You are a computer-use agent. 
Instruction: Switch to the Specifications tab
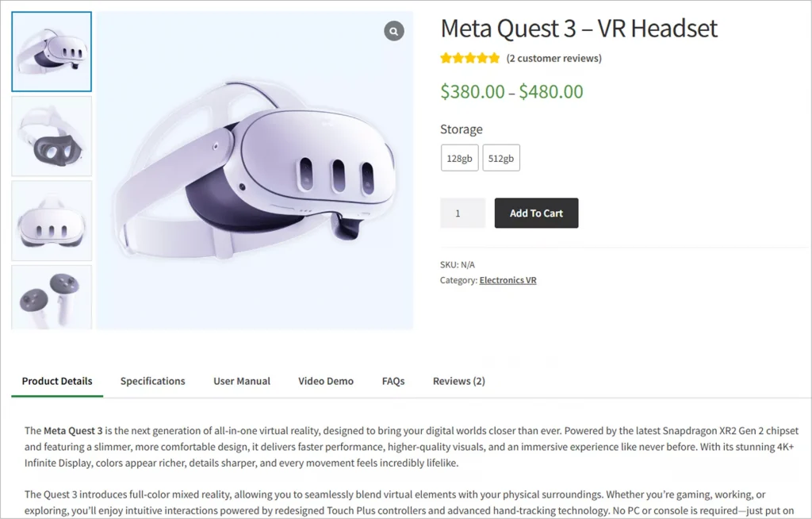(153, 381)
